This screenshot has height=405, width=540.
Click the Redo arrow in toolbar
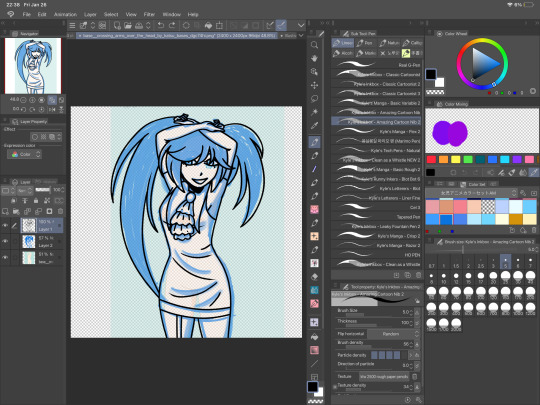172,25
